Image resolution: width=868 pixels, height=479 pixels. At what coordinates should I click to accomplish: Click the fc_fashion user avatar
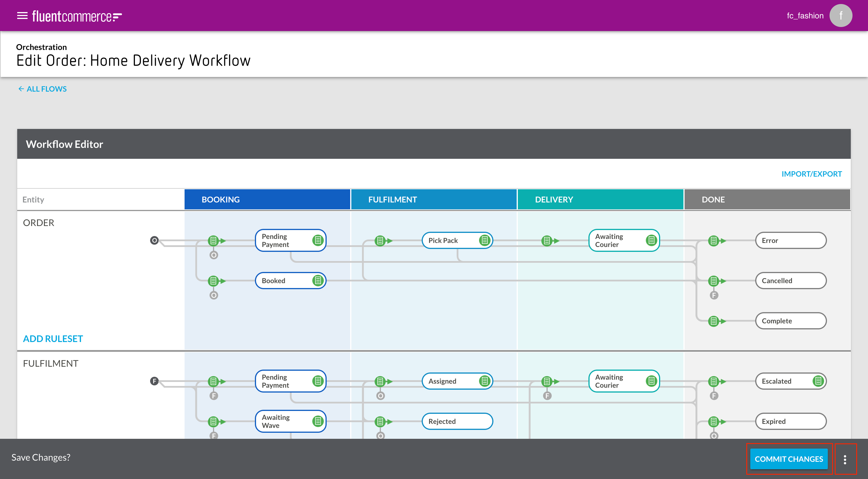point(840,16)
